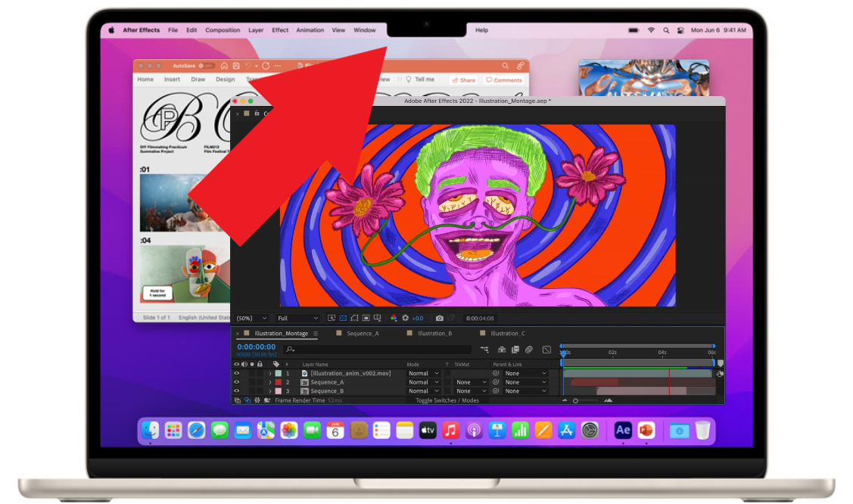This screenshot has width=853, height=504.
Task: Open the Design tab in PowerPoint
Action: point(226,79)
